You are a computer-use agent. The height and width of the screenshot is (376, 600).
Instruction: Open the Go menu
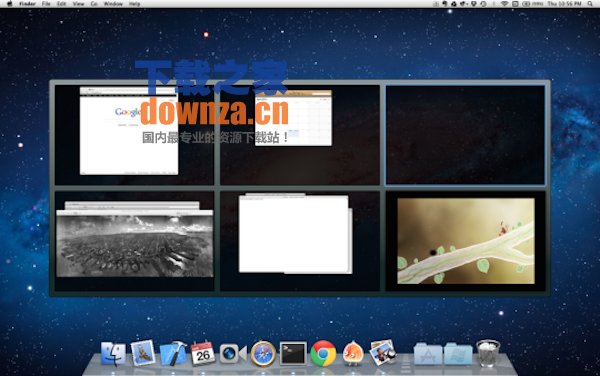[94, 4]
